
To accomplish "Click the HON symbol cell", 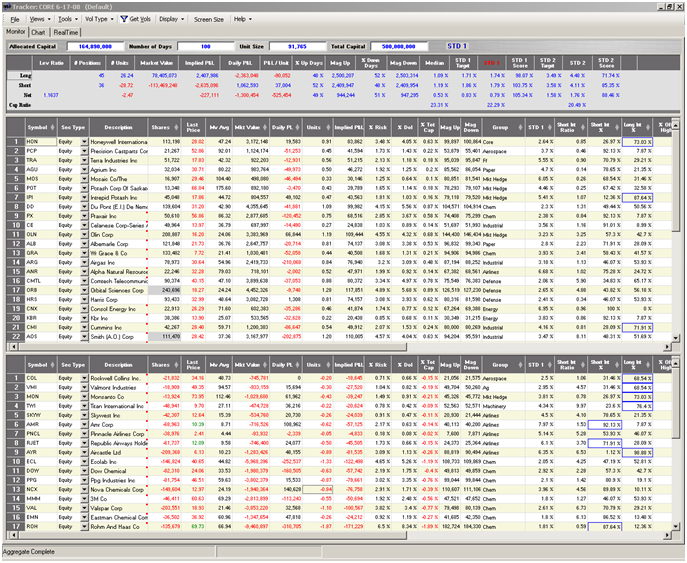I will (41, 142).
